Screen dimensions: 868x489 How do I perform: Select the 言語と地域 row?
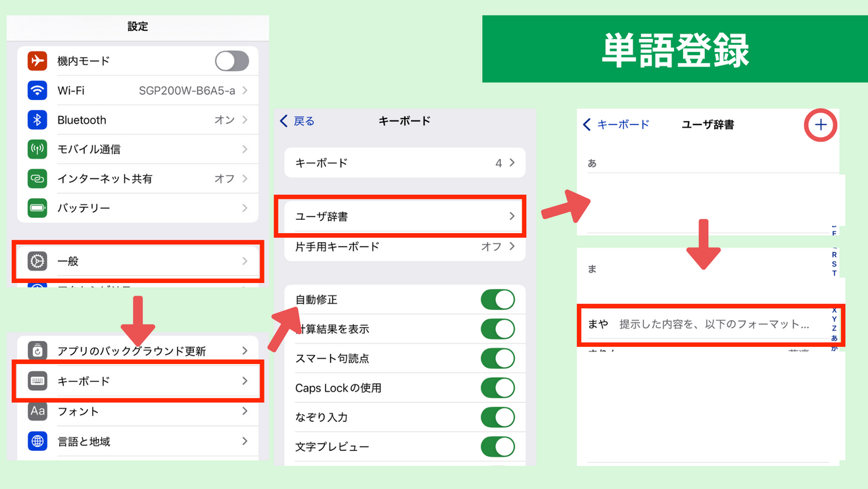click(x=138, y=441)
